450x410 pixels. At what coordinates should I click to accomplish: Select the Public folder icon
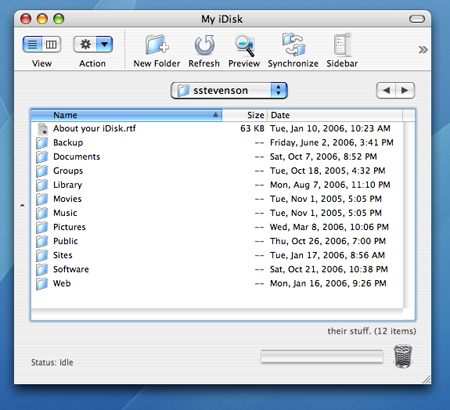click(x=42, y=241)
